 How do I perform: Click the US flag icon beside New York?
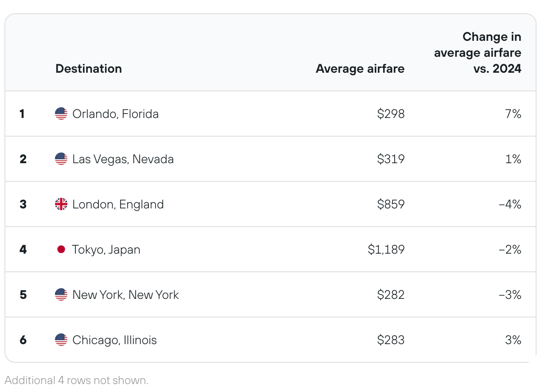tap(61, 295)
